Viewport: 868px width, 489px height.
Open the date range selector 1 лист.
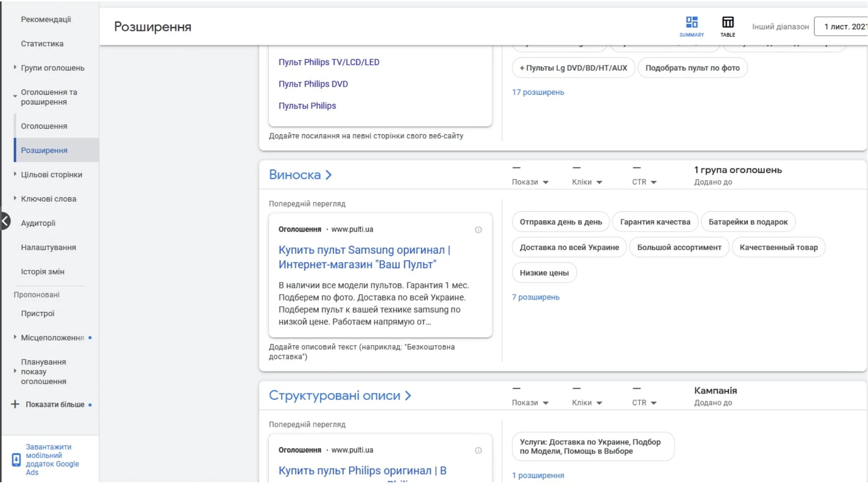coord(841,27)
